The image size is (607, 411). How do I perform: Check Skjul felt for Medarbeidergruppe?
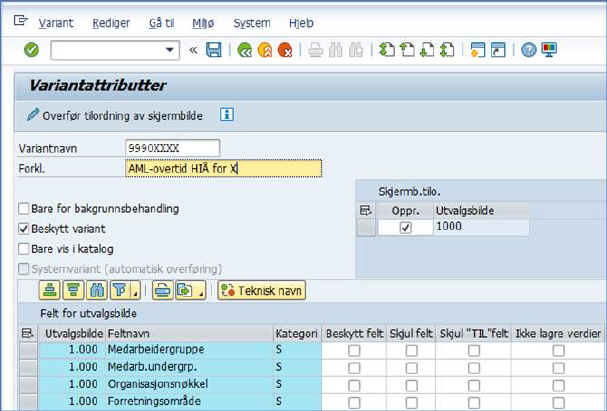411,350
